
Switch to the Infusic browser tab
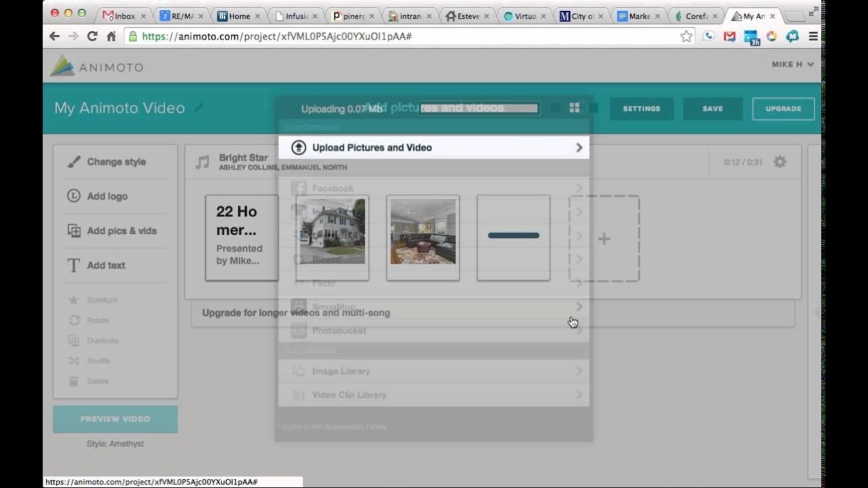tap(296, 16)
